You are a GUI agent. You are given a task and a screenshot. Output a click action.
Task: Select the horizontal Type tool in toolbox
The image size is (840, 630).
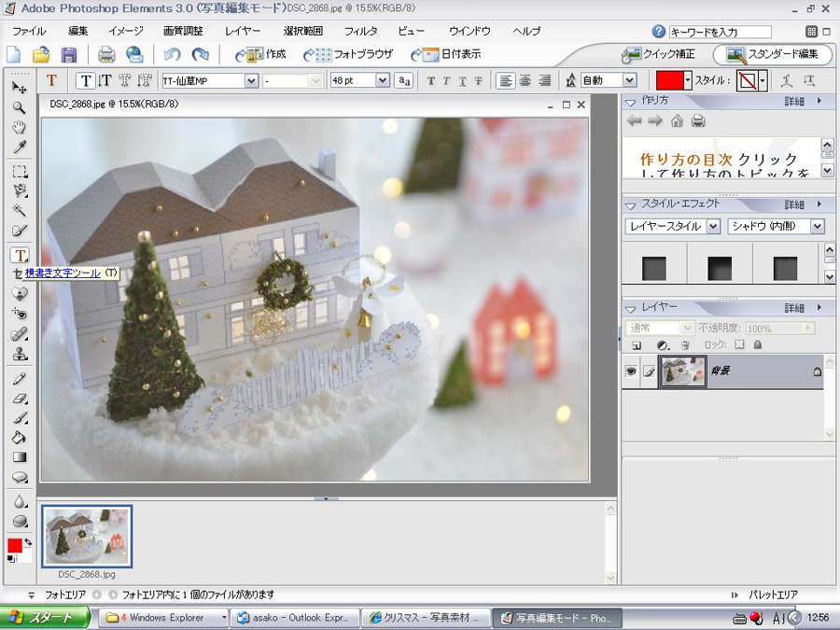point(20,255)
